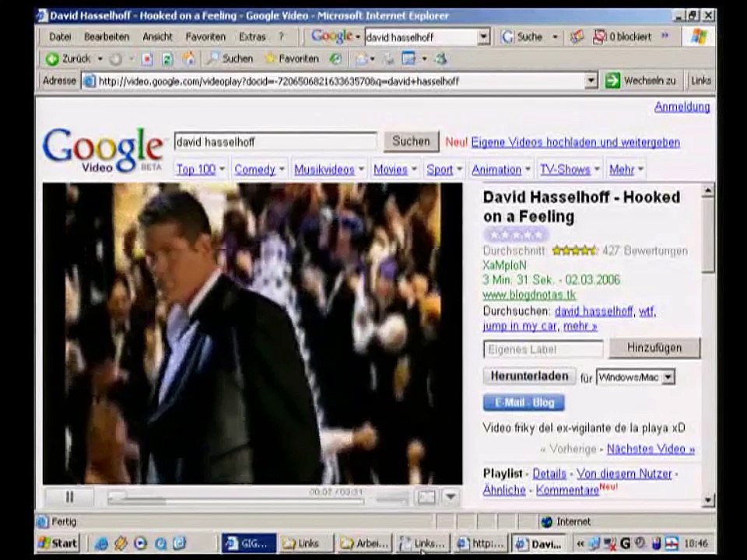
Task: Open the Bearbeiten menu
Action: pos(107,37)
